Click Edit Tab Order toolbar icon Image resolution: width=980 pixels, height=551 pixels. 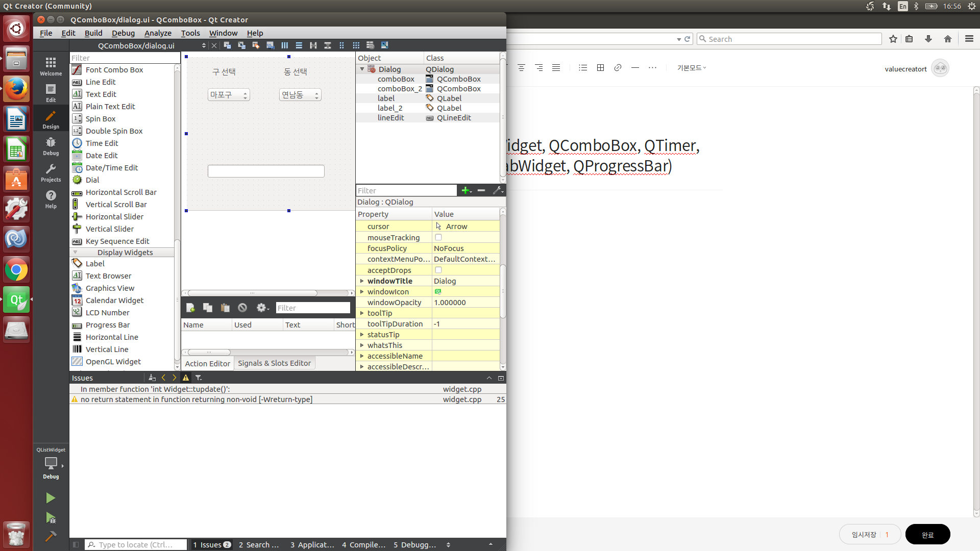(x=270, y=45)
